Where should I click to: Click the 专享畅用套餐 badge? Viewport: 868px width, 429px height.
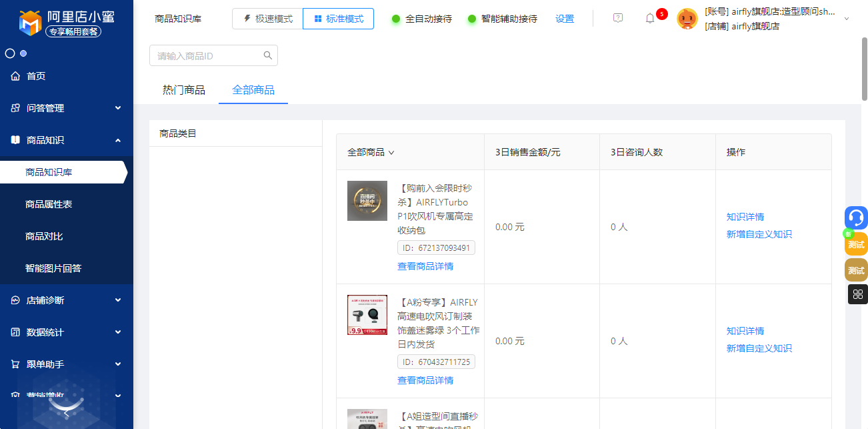[73, 31]
